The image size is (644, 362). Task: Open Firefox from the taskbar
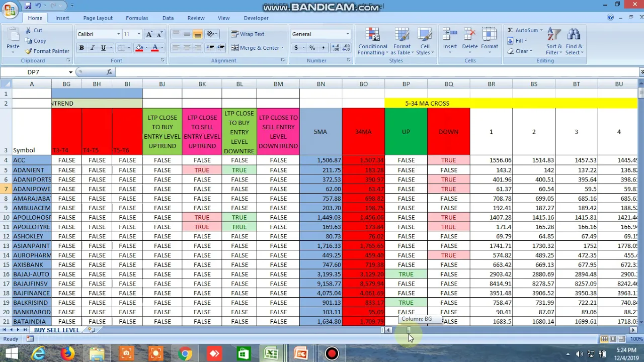(x=67, y=354)
